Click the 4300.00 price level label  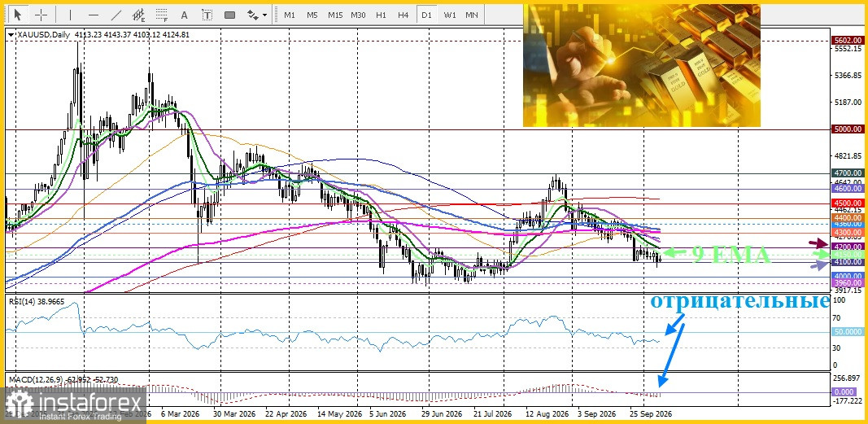pyautogui.click(x=848, y=233)
